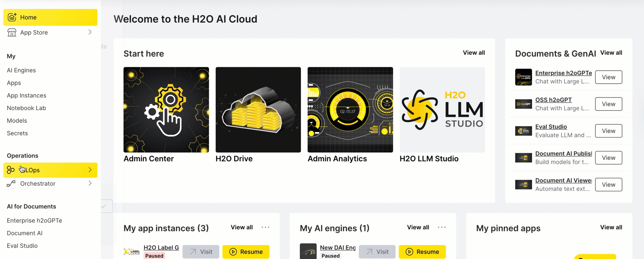The height and width of the screenshot is (259, 644).
Task: Click Visit for the New DAI engine
Action: pos(377,252)
